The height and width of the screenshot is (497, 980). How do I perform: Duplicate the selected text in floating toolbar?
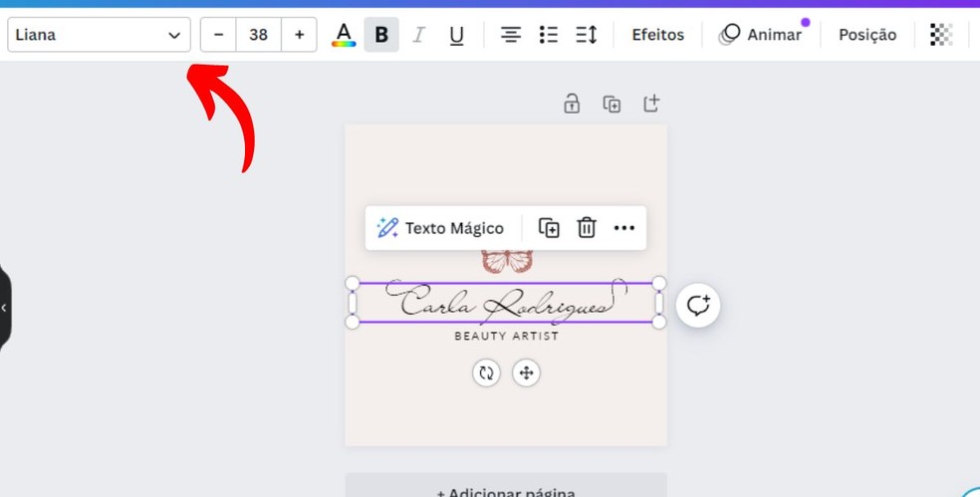click(549, 228)
